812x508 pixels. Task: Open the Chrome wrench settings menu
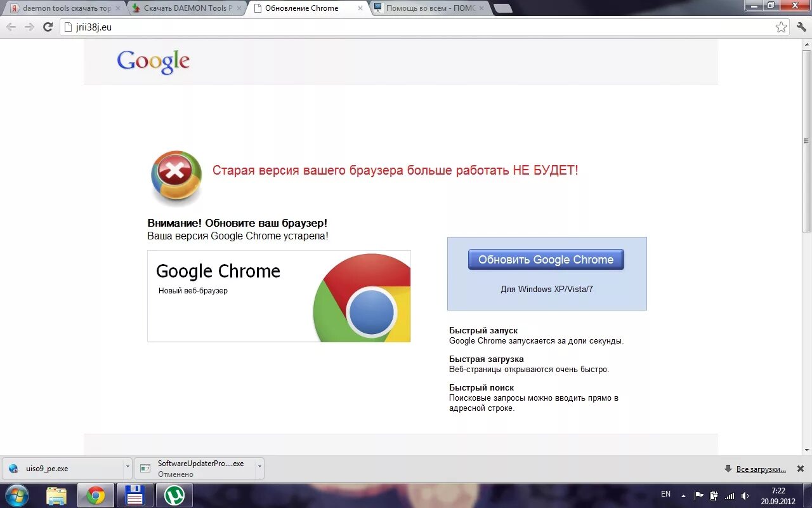click(801, 27)
